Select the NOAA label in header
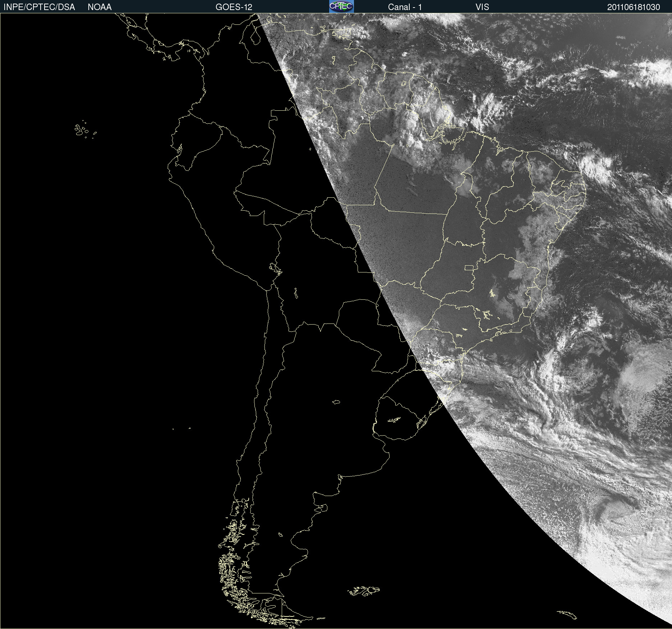Viewport: 672px width, 629px height. (x=100, y=7)
